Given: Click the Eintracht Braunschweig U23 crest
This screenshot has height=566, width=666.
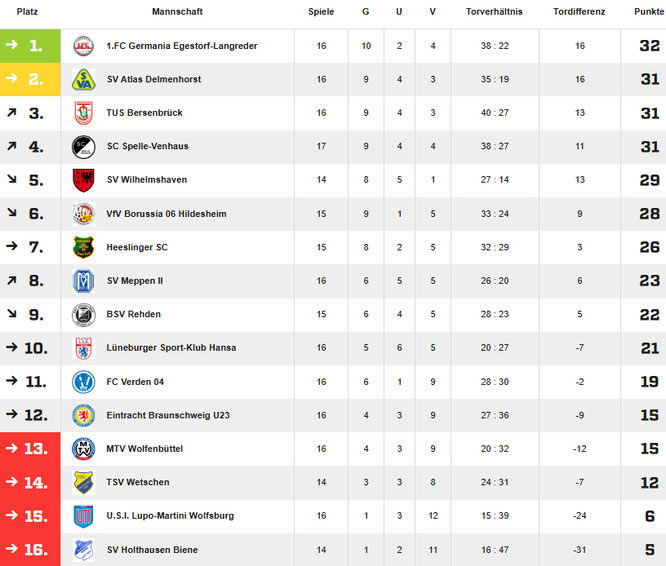Looking at the screenshot, I should [x=83, y=415].
